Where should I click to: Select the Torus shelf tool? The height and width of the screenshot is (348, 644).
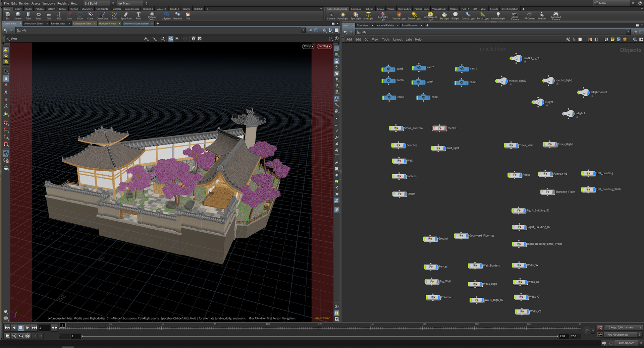pyautogui.click(x=39, y=16)
